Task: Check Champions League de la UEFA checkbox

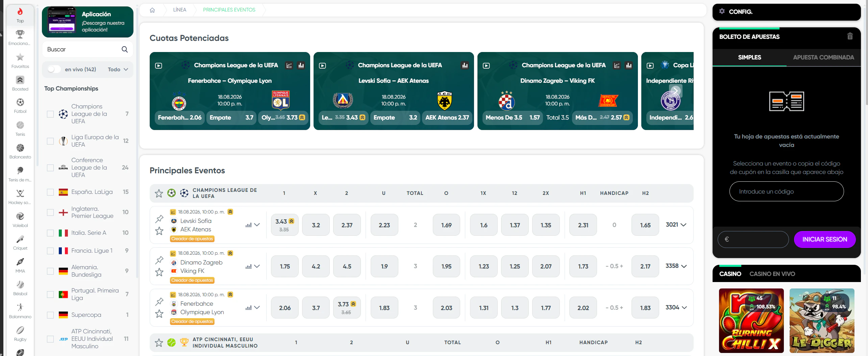Action: coord(50,114)
